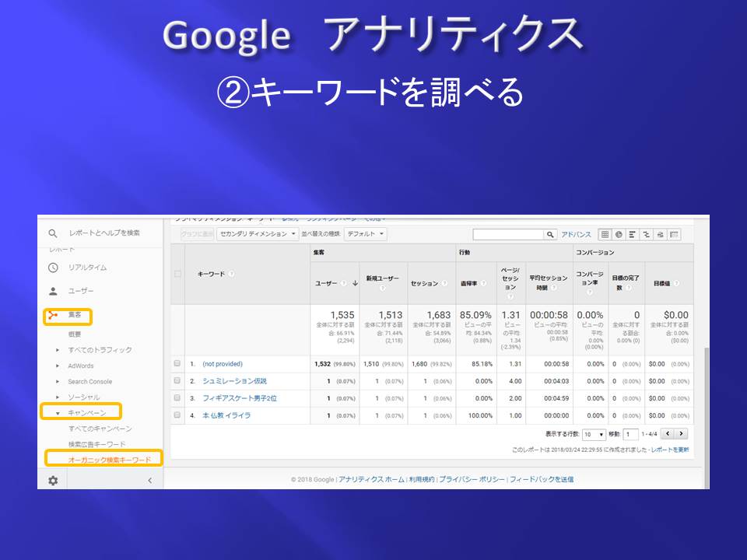
Task: Expand the Search Console tree item
Action: click(58, 381)
